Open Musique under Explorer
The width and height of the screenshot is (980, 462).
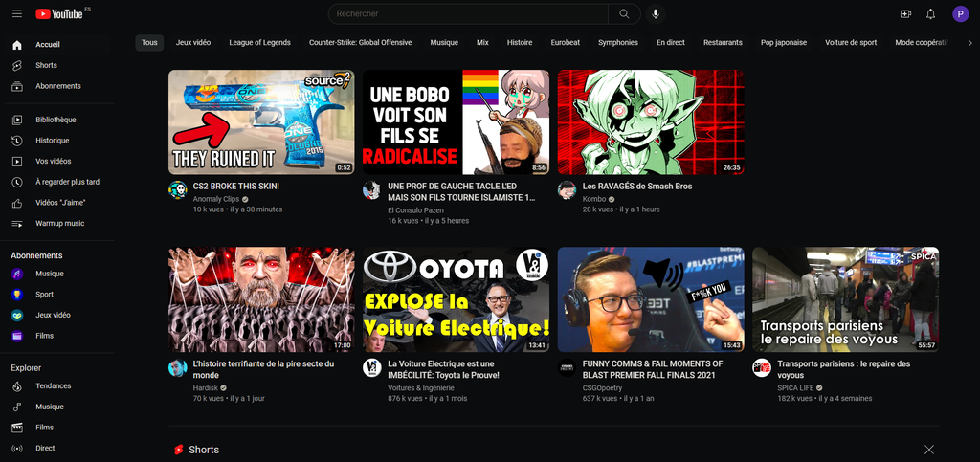tap(57, 407)
